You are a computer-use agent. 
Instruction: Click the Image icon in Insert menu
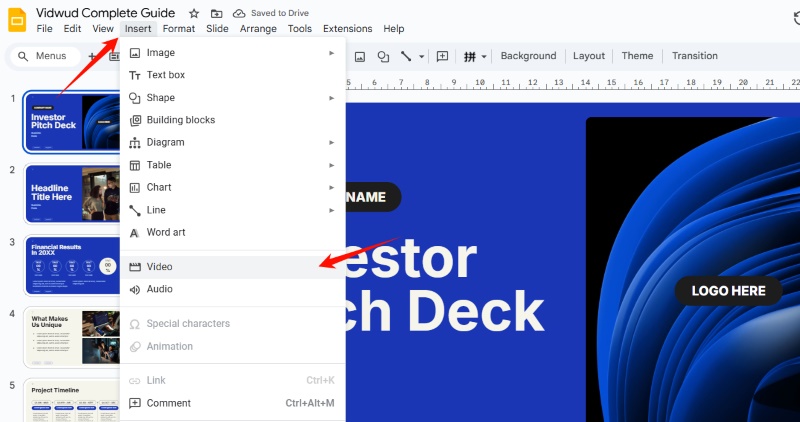135,53
